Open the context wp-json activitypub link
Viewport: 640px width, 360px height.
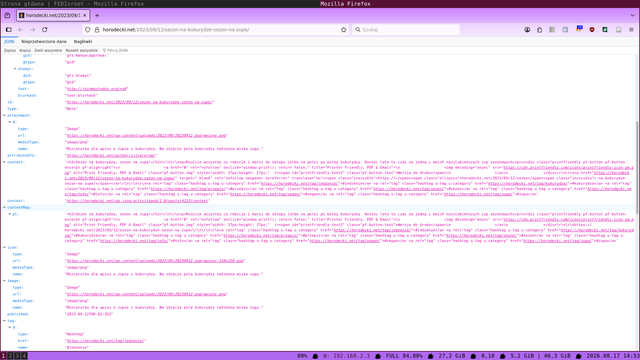click(138, 201)
